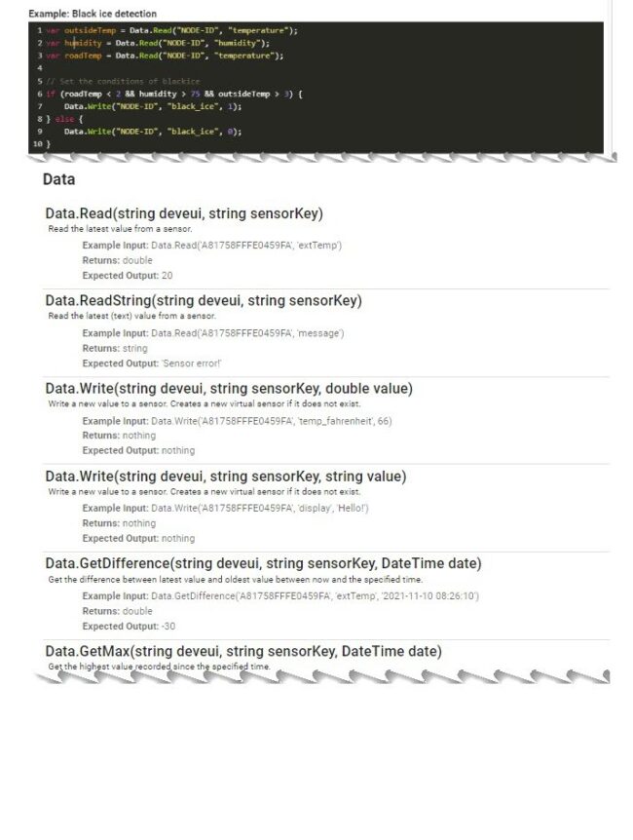Click line number 1 in the code editor
Image resolution: width=633 pixels, height=840 pixels.
(39, 30)
